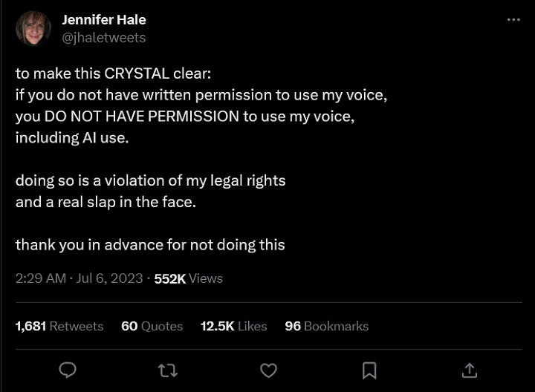Retweet this post using the retweet icon

click(x=168, y=370)
